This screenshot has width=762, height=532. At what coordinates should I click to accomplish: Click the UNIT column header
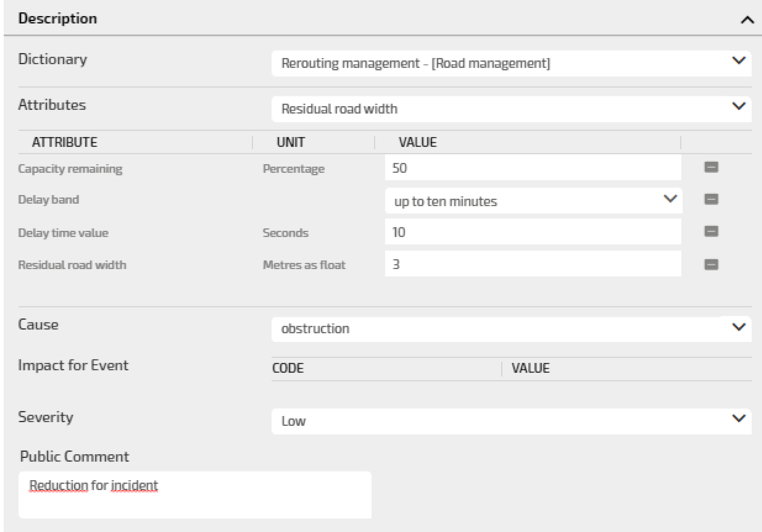point(290,142)
